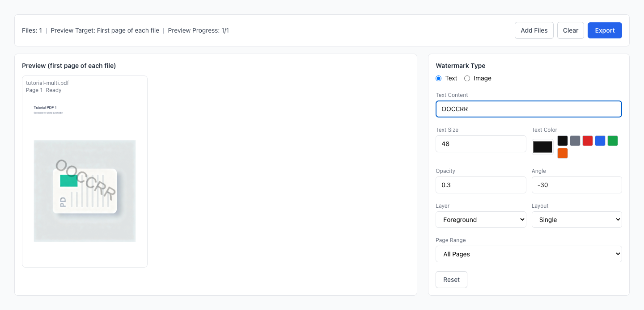Open the Layout dropdown set to Single
Viewport: 644px width, 310px height.
tap(576, 220)
